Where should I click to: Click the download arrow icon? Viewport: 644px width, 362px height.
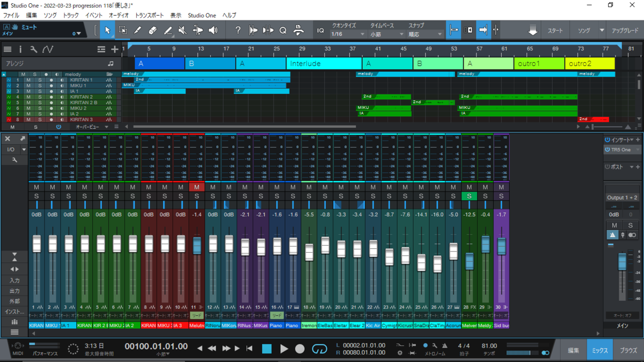click(x=532, y=31)
